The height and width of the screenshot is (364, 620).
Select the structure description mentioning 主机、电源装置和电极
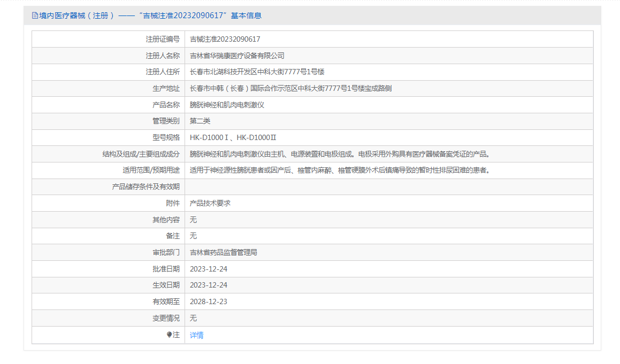[x=341, y=154]
